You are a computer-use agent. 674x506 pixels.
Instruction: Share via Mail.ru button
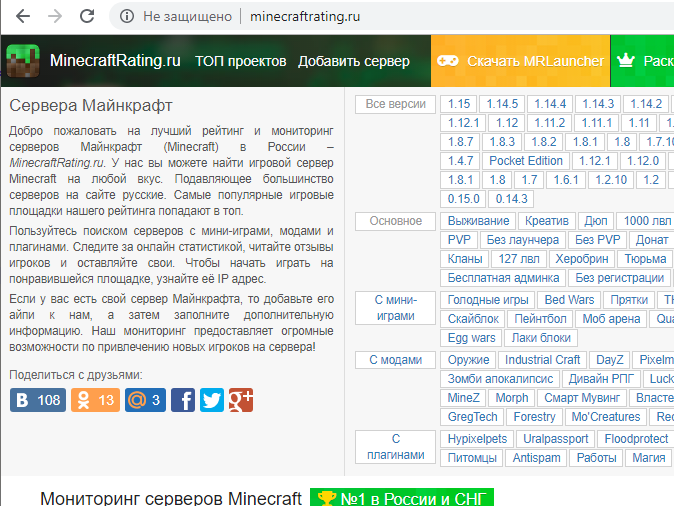(x=145, y=400)
